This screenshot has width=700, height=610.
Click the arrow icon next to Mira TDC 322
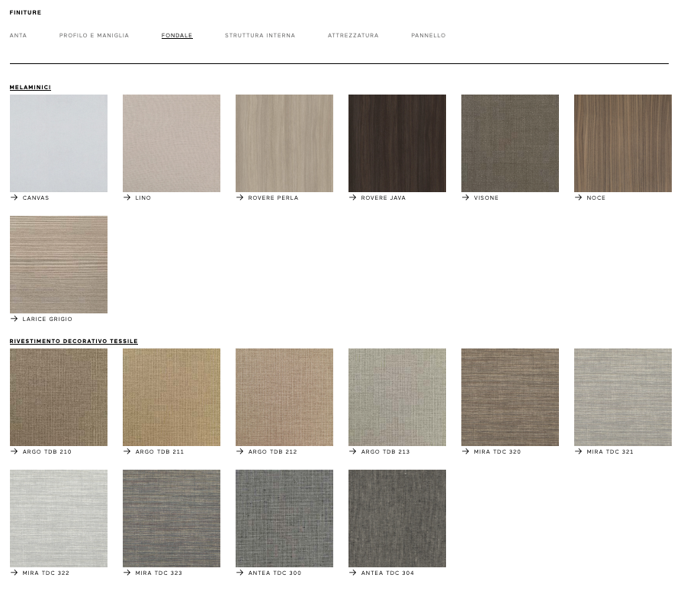(14, 573)
